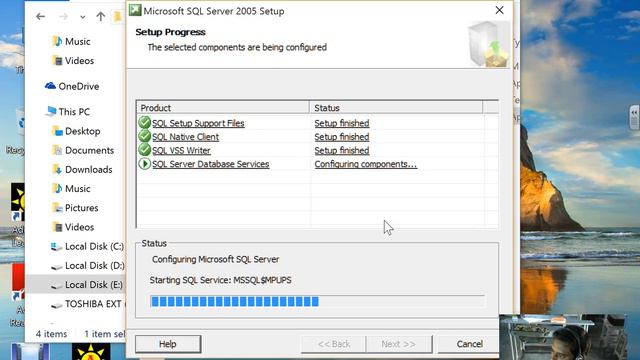Open SQL VSS Writer link
This screenshot has height=360, width=640.
click(x=181, y=151)
